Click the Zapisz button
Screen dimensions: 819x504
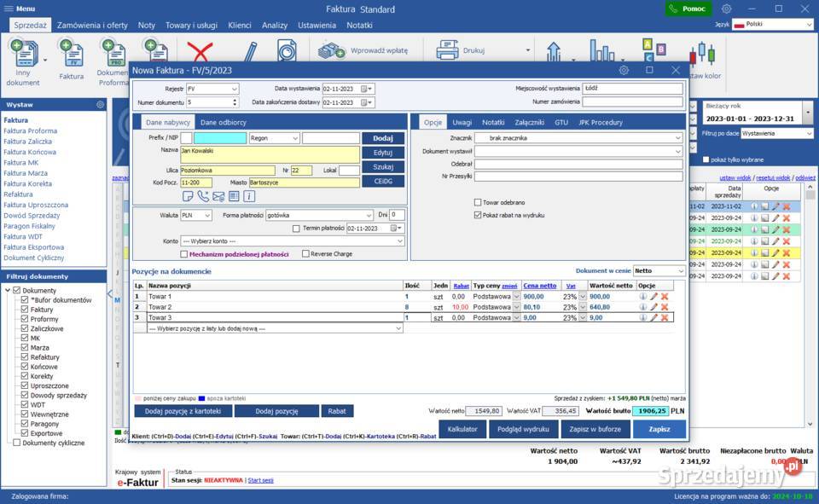pos(659,429)
